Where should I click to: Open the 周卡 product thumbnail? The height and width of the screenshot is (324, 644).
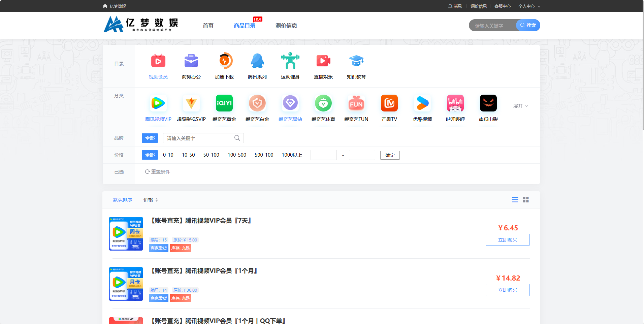126,234
